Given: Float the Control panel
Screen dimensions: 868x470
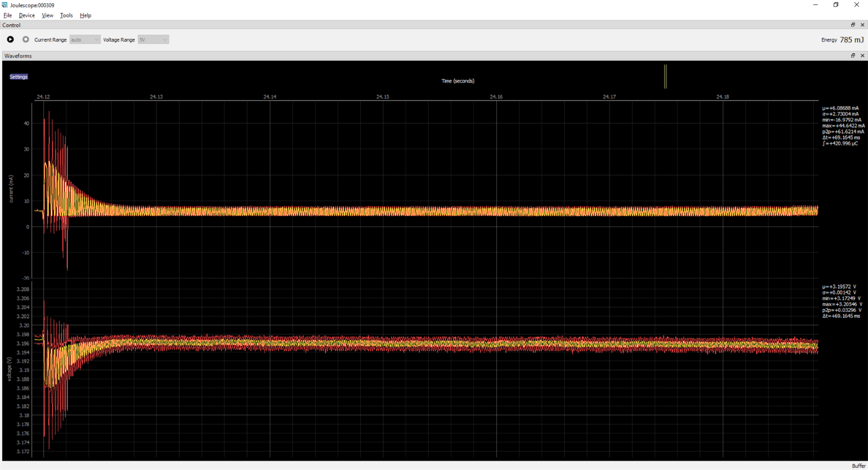Looking at the screenshot, I should click(x=853, y=25).
